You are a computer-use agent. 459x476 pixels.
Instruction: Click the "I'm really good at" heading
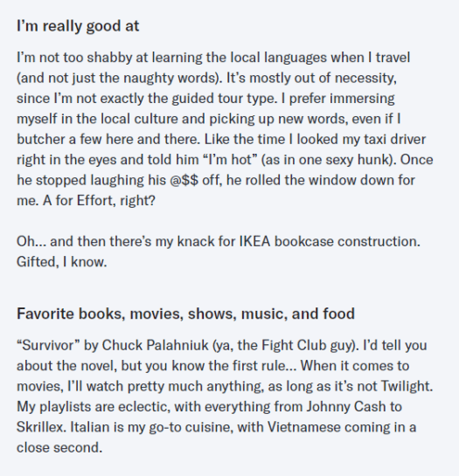78,26
